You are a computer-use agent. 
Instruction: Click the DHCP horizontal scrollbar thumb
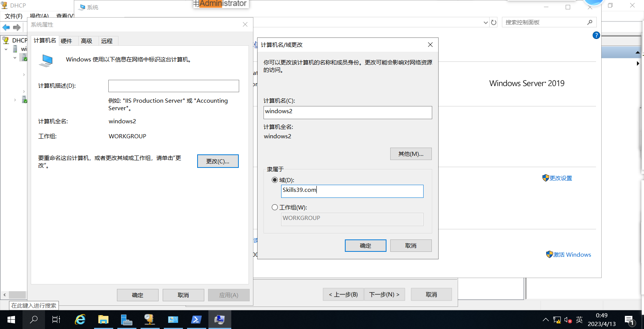click(x=17, y=295)
